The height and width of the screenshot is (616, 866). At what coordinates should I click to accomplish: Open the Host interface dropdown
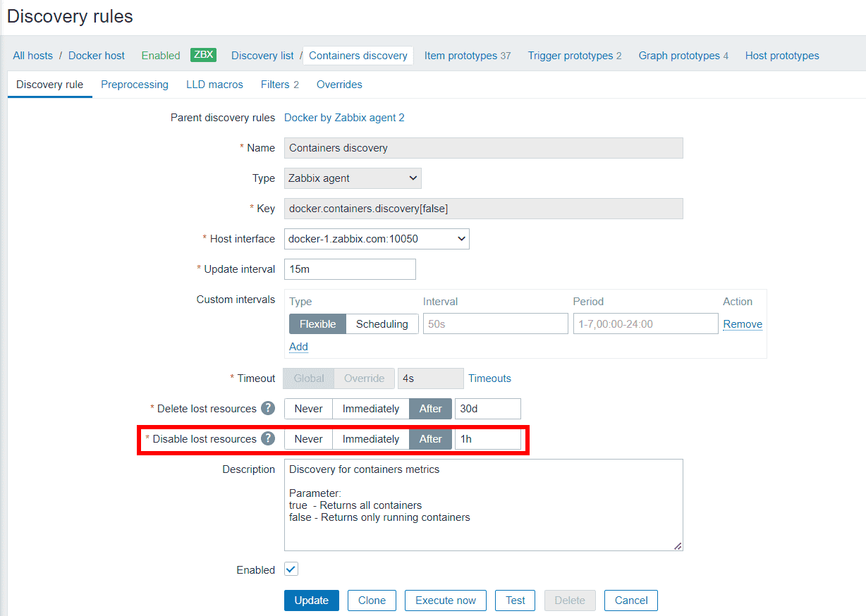(x=376, y=238)
